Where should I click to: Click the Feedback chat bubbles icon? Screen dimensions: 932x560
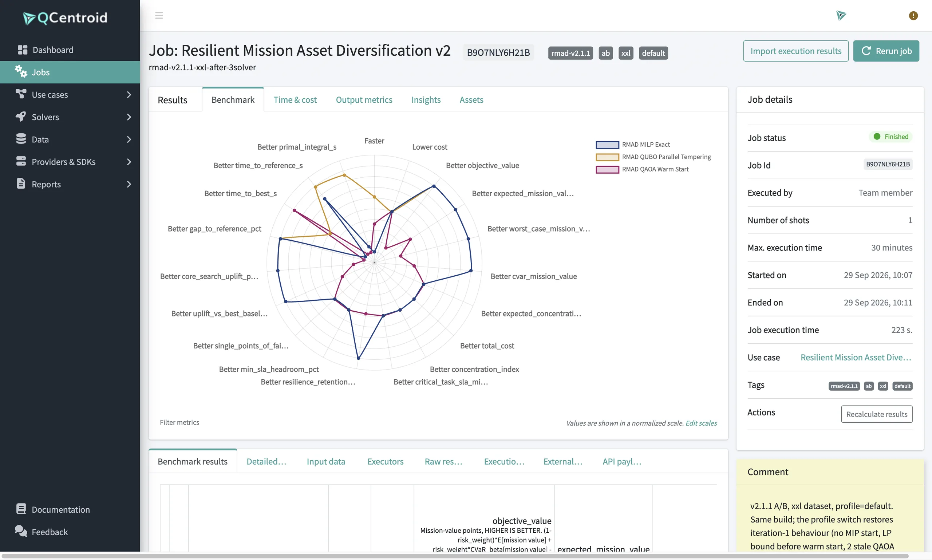(21, 531)
